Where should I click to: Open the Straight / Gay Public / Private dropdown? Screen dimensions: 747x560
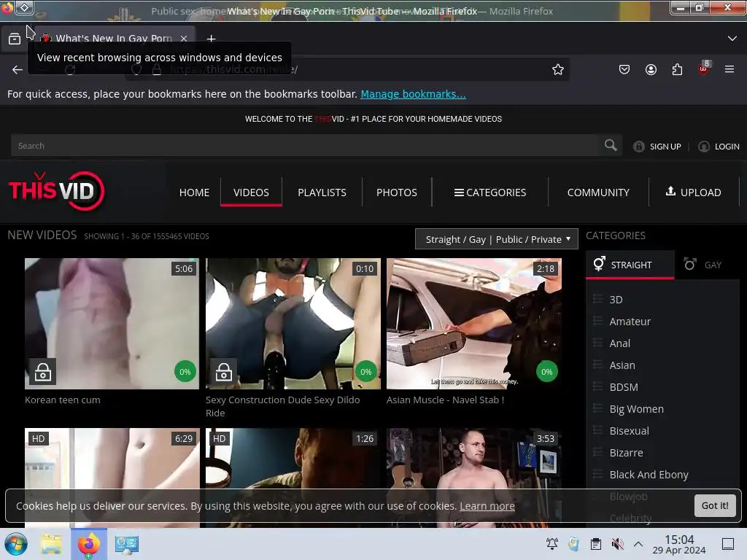(x=496, y=239)
